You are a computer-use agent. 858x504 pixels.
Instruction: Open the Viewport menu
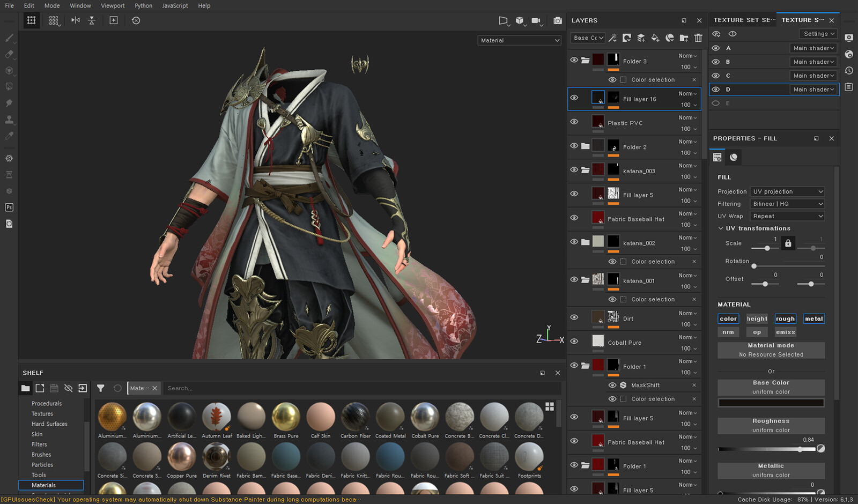(x=113, y=5)
